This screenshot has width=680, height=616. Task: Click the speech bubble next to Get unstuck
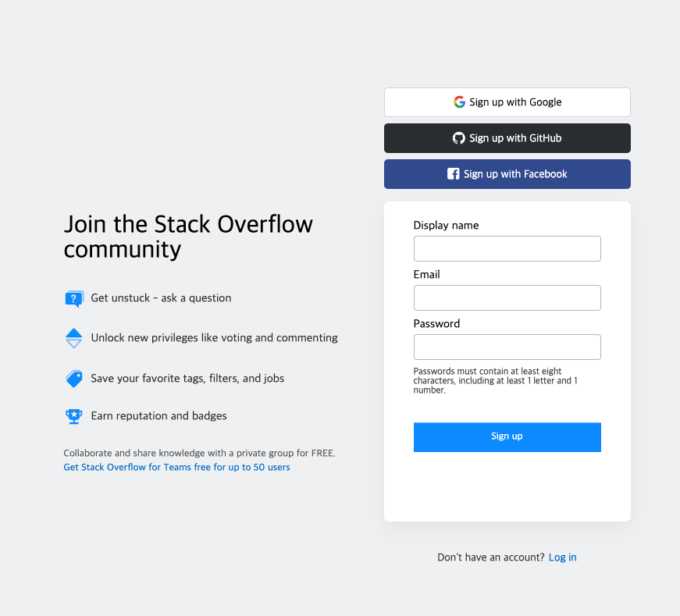click(73, 298)
